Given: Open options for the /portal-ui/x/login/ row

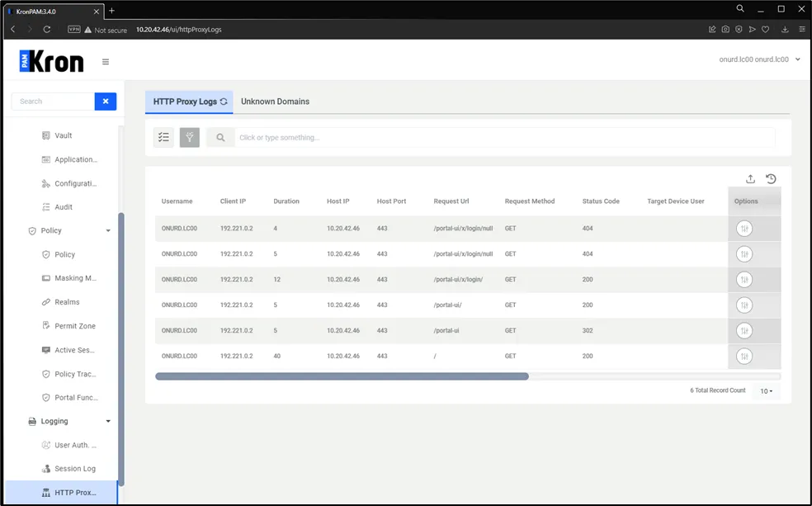Looking at the screenshot, I should click(744, 280).
